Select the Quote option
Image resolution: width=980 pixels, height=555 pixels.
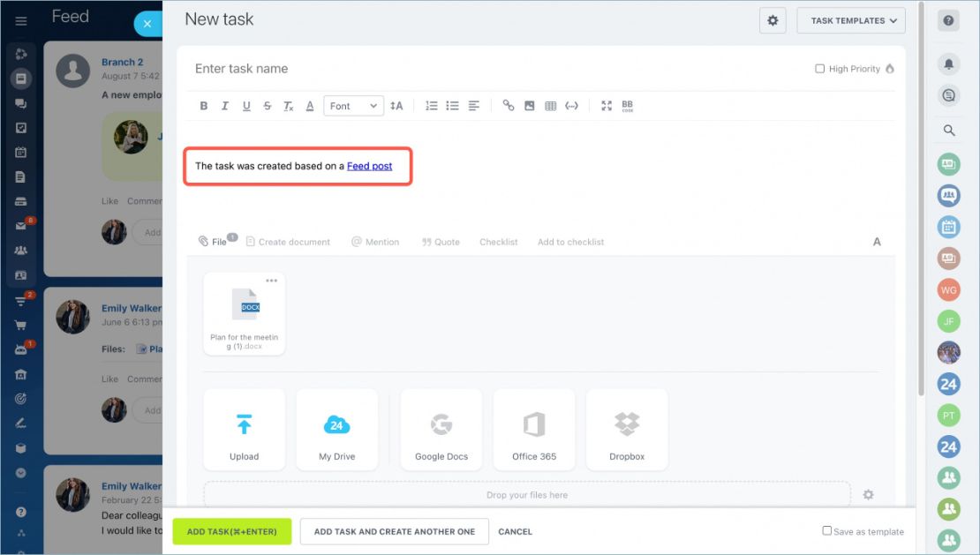tap(441, 242)
